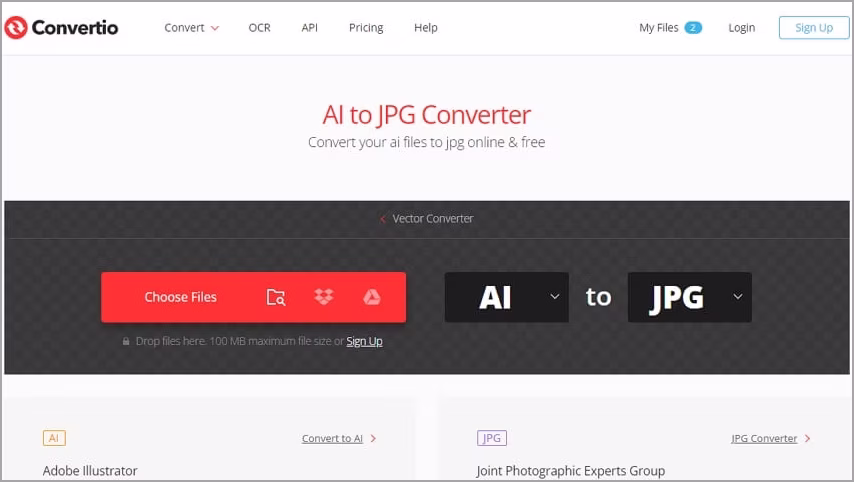The width and height of the screenshot is (854, 482).
Task: Click the Sign Up link under drop area
Action: [364, 341]
